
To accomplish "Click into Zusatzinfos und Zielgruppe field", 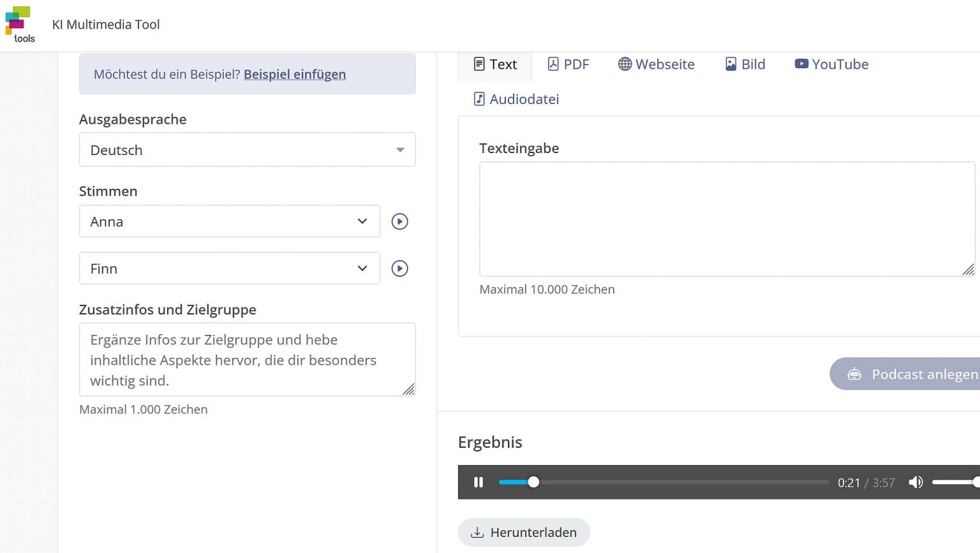I will [x=247, y=359].
